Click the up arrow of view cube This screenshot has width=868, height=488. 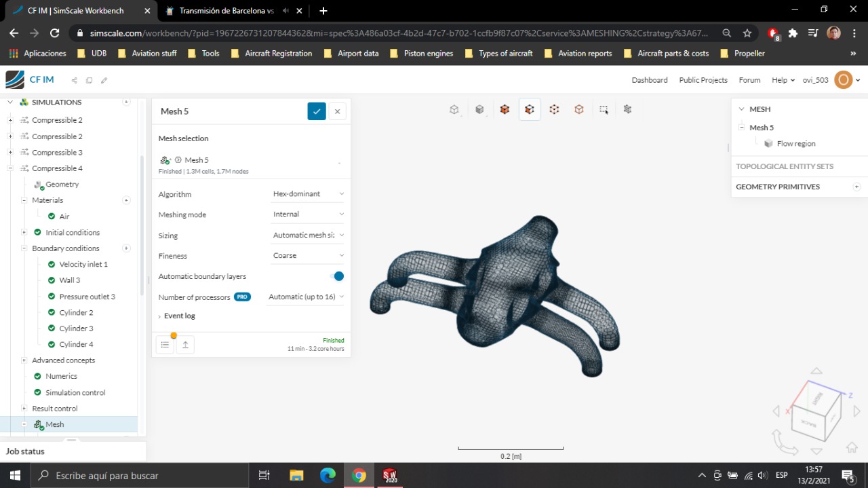click(816, 371)
